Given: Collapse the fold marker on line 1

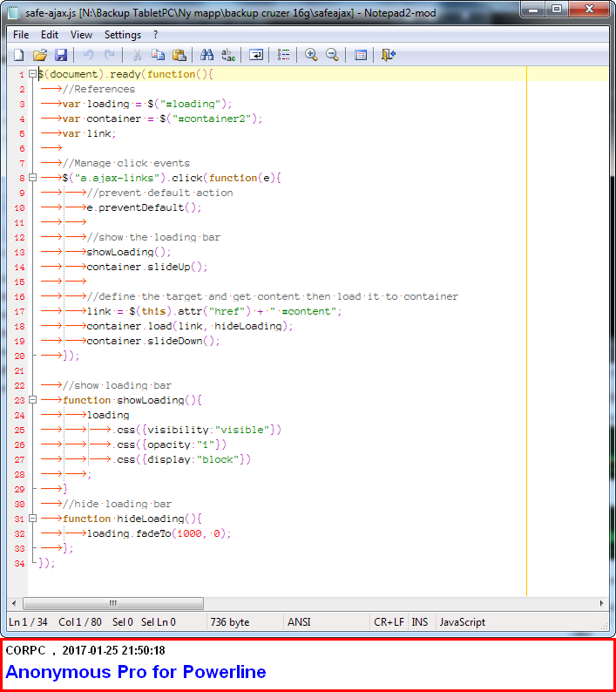Looking at the screenshot, I should [x=32, y=74].
